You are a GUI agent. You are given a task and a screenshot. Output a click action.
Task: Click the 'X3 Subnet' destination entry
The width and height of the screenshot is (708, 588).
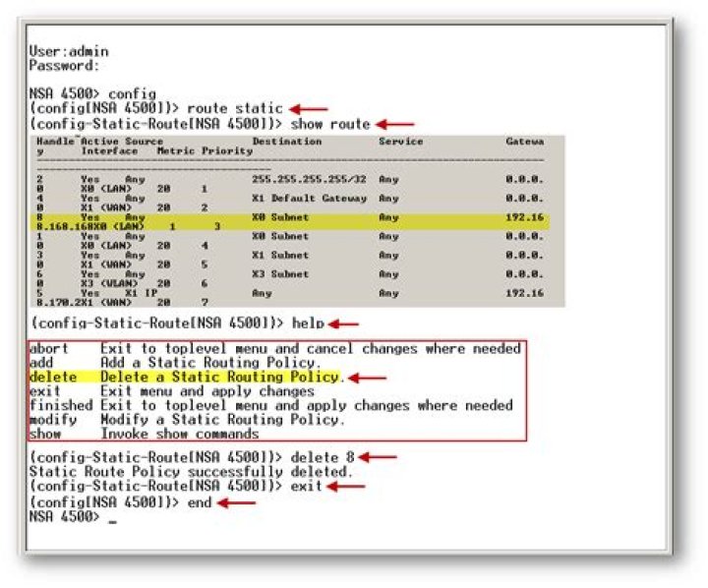pyautogui.click(x=280, y=274)
